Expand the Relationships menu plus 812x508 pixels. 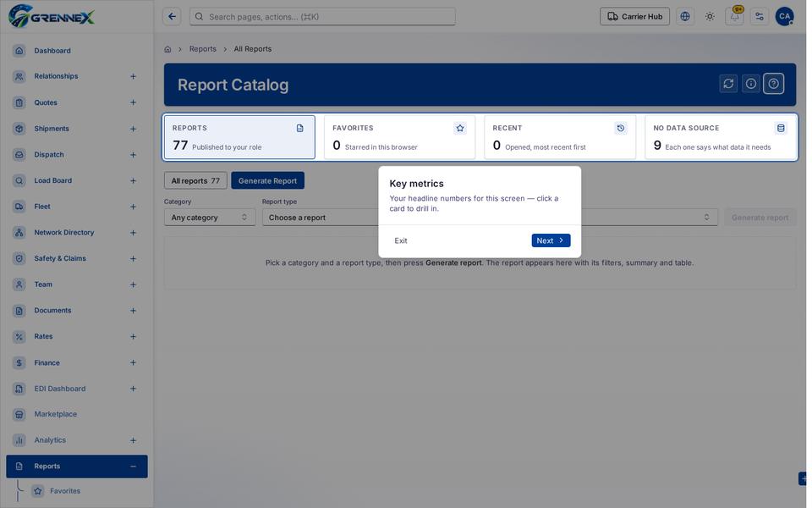(x=133, y=76)
